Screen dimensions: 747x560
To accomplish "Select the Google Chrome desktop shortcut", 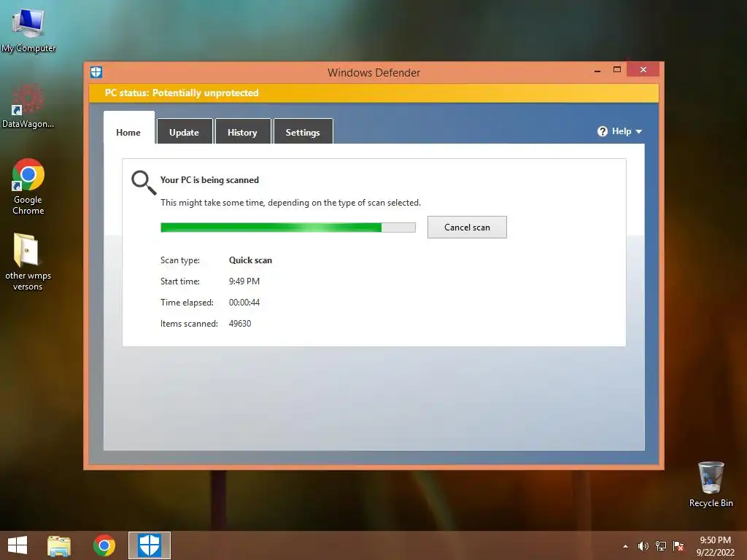I will 28,186.
